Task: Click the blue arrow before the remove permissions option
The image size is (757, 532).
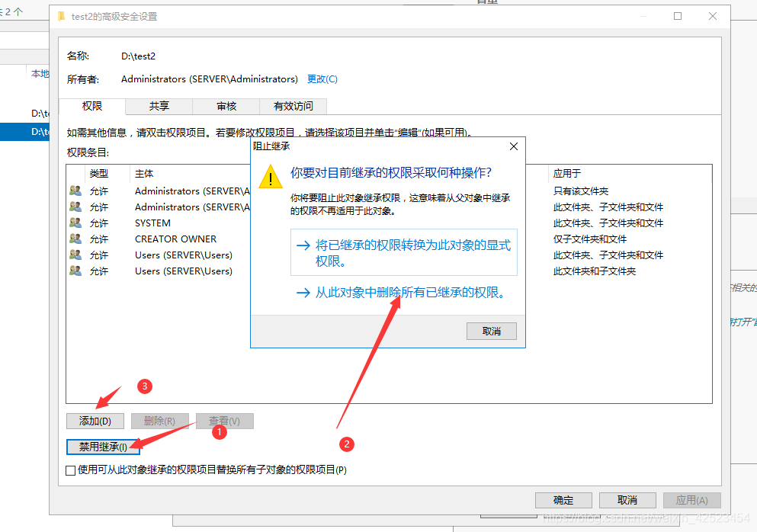Action: click(x=303, y=293)
